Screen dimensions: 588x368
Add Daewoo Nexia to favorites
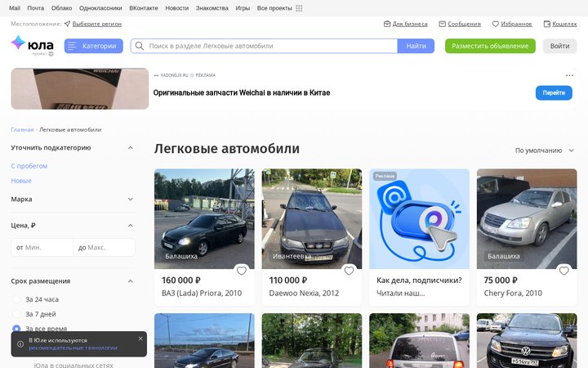coord(350,271)
